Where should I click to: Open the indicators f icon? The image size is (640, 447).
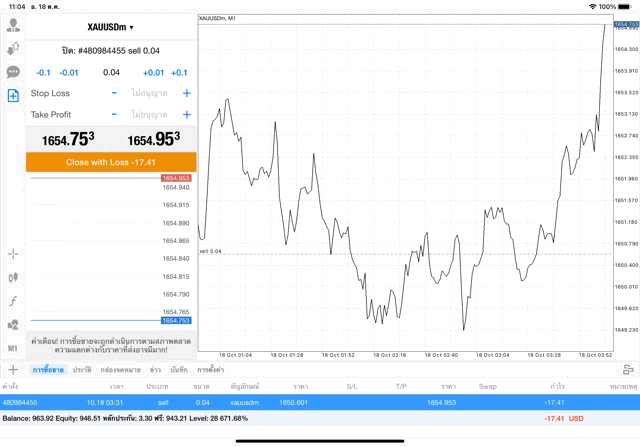click(13, 301)
